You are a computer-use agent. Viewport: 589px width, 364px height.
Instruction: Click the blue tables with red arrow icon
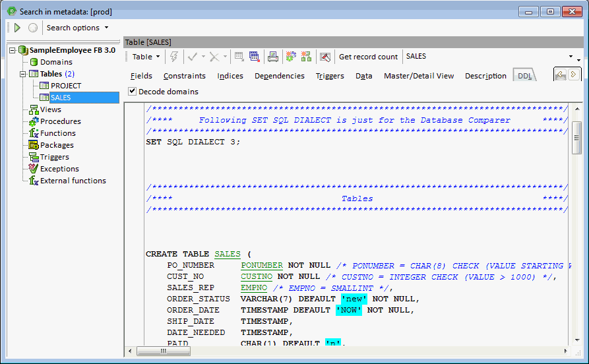[x=255, y=57]
